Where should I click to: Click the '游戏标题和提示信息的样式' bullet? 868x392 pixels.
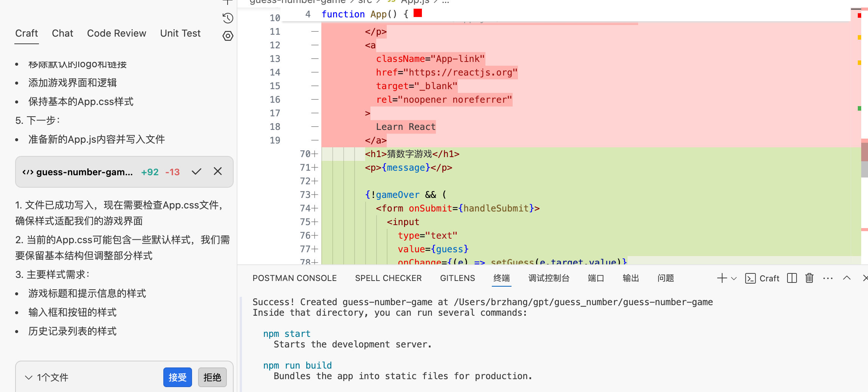click(x=87, y=293)
